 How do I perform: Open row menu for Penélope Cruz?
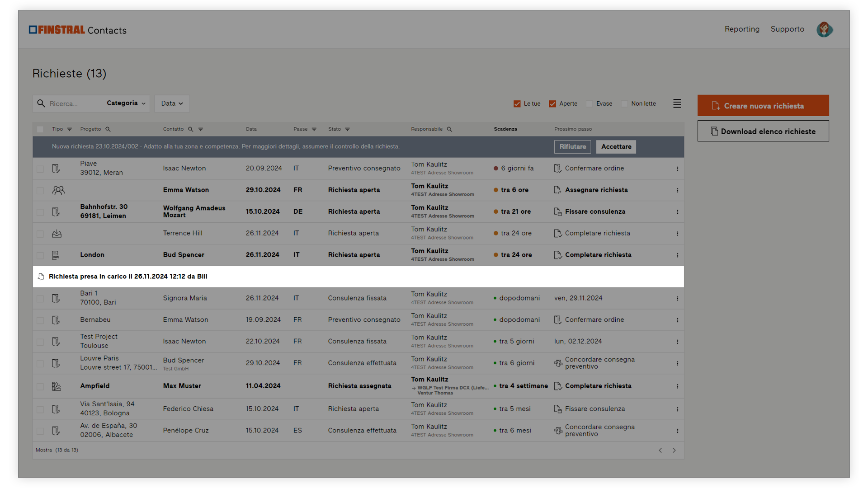(x=677, y=431)
